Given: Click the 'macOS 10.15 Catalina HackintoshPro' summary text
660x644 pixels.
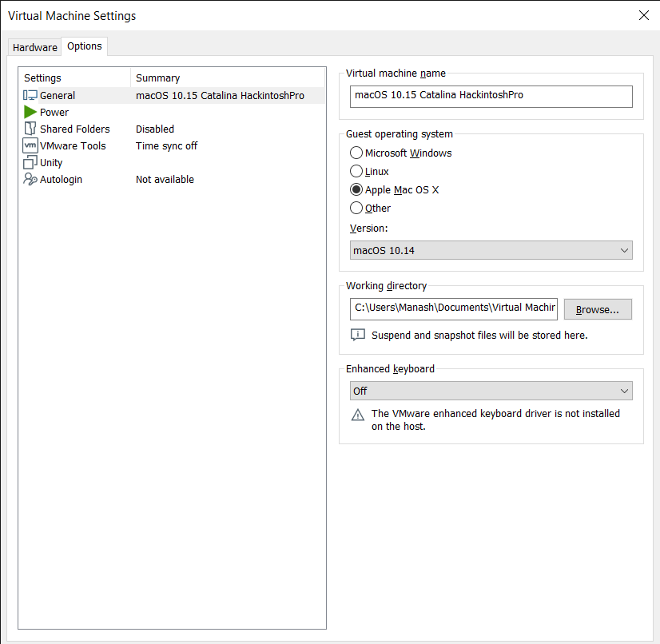Looking at the screenshot, I should [x=221, y=96].
